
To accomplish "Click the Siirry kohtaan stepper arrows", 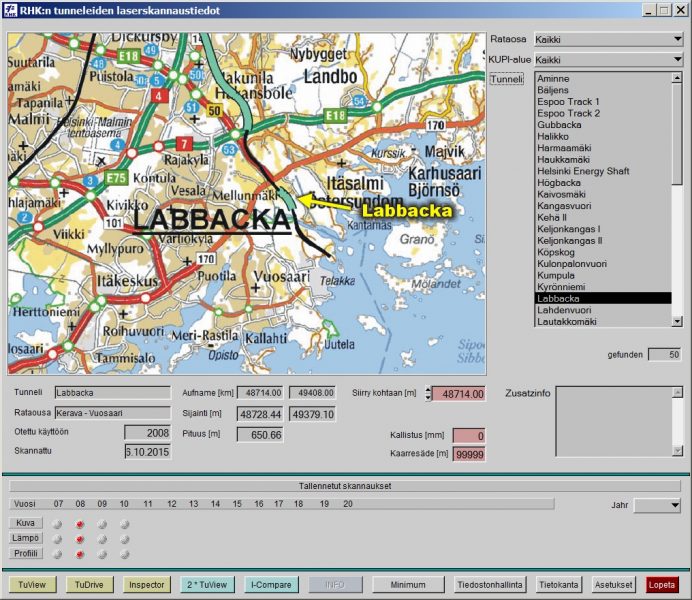I will (428, 394).
